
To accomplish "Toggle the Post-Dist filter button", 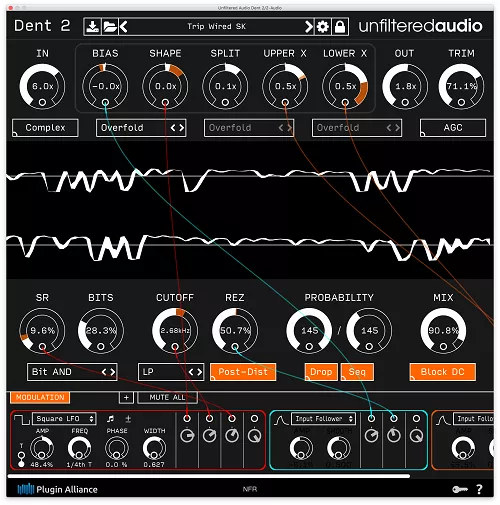I will [x=243, y=372].
